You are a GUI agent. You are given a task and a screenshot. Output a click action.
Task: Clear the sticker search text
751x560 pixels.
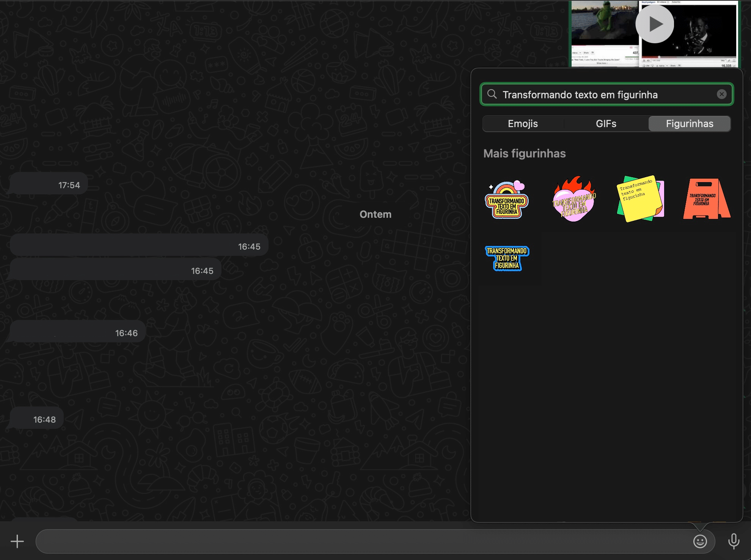pyautogui.click(x=721, y=94)
